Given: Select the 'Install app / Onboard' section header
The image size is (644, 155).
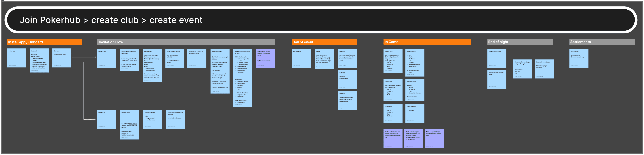Looking at the screenshot, I should click(x=44, y=42).
